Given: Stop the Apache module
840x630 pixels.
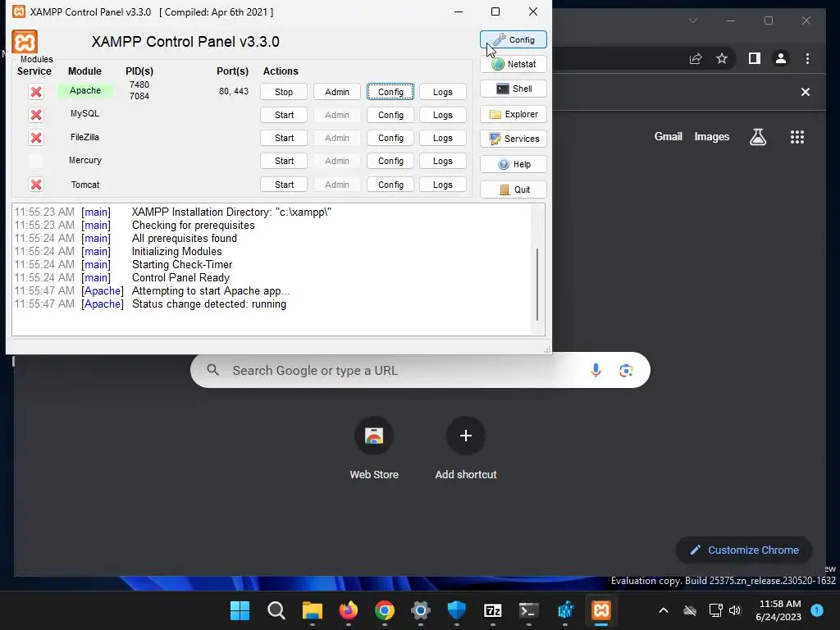Looking at the screenshot, I should 284,92.
